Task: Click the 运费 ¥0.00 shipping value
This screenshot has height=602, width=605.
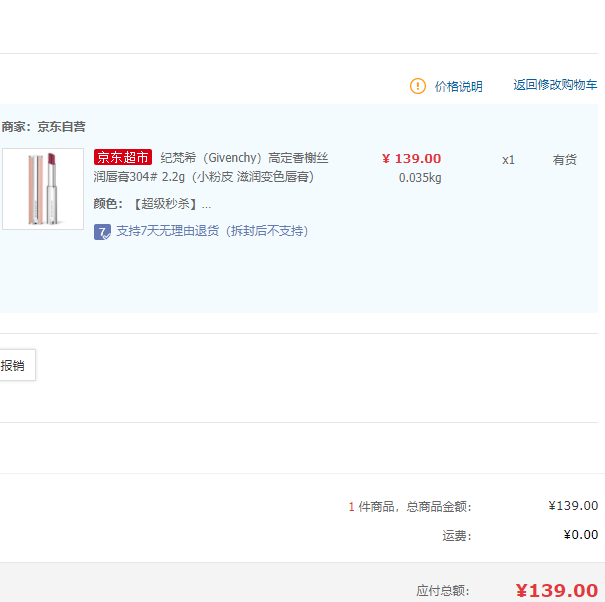Action: tap(581, 535)
